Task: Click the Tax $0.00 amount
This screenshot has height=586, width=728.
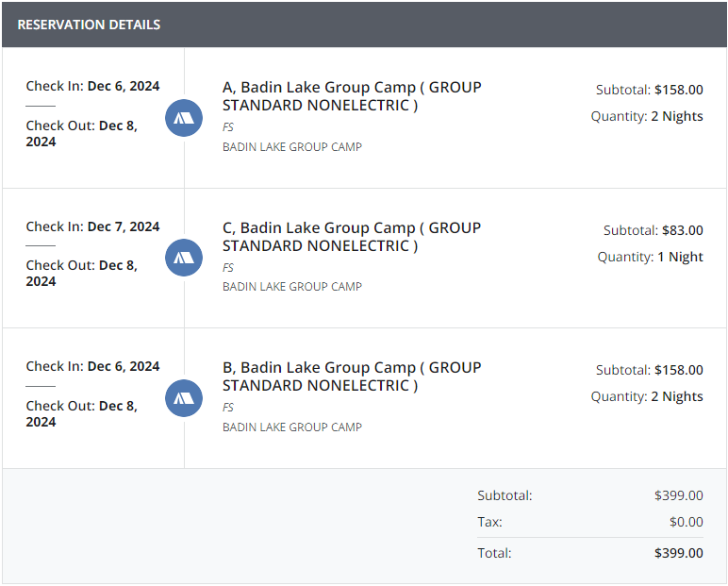Action: tap(686, 522)
